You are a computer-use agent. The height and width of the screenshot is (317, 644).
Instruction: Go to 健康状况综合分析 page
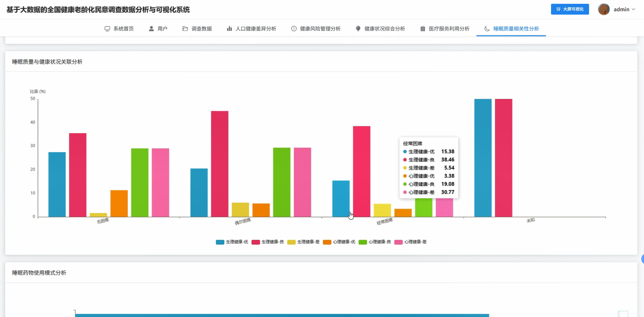pos(380,29)
